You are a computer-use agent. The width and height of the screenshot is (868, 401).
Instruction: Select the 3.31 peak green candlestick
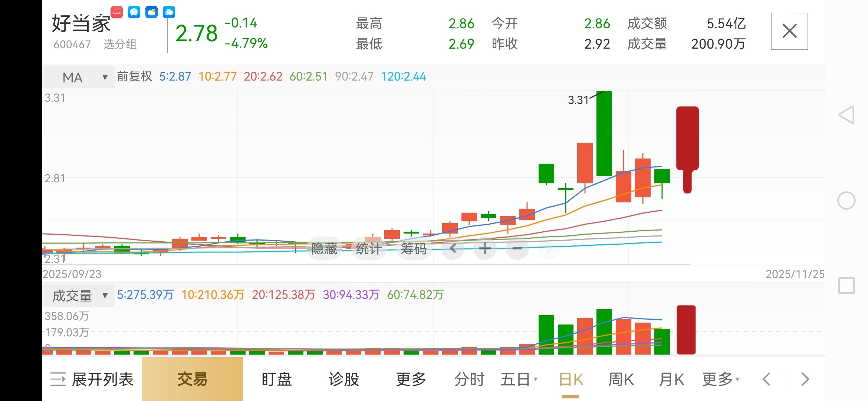tap(604, 134)
